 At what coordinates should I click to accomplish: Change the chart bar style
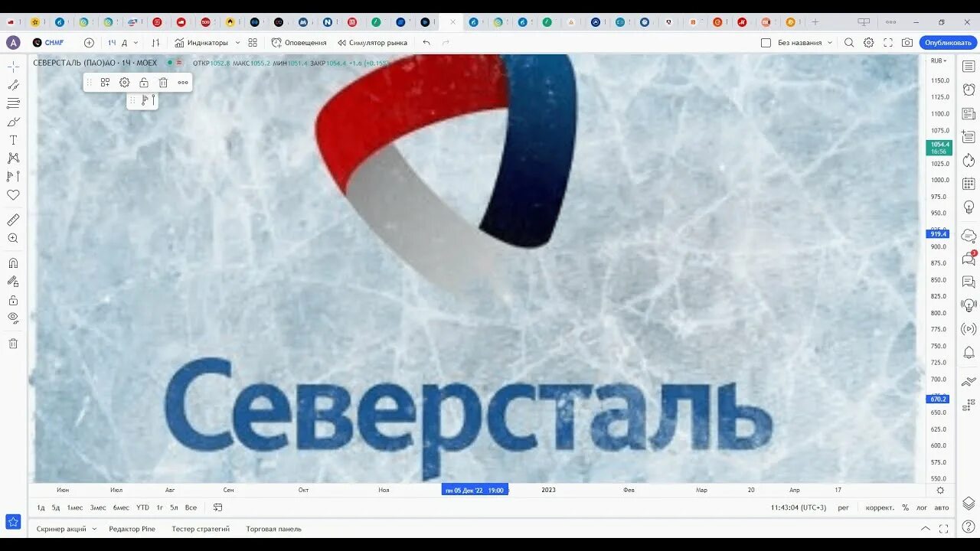coord(156,43)
